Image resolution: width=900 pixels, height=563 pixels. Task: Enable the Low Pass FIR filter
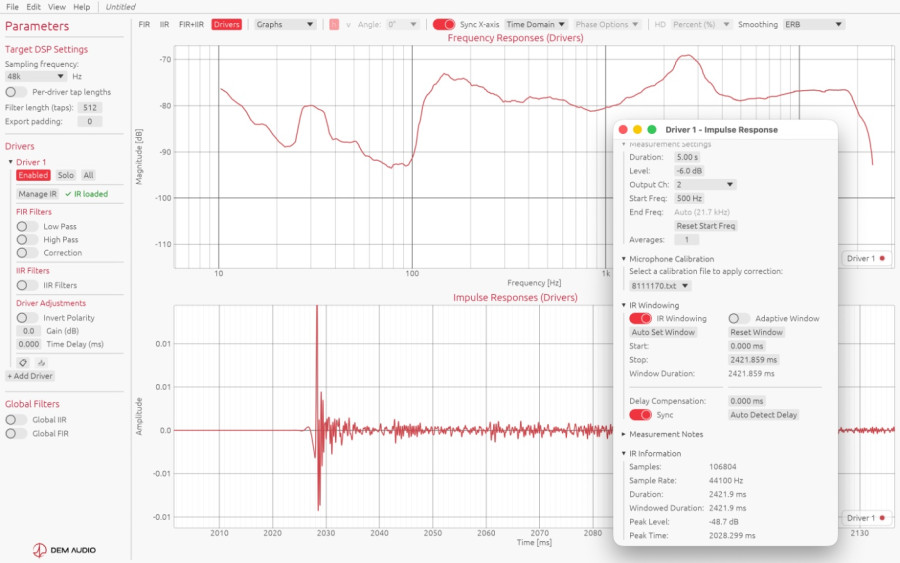pos(27,226)
